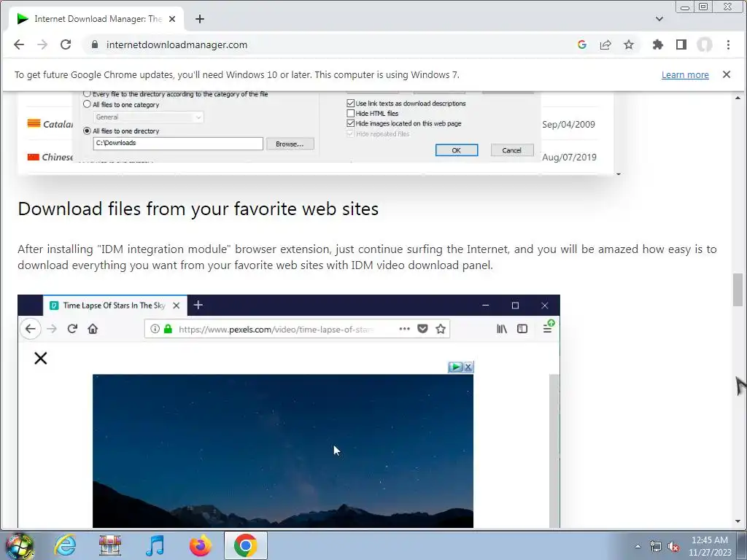Open the General category dropdown
The width and height of the screenshot is (747, 560).
click(148, 117)
